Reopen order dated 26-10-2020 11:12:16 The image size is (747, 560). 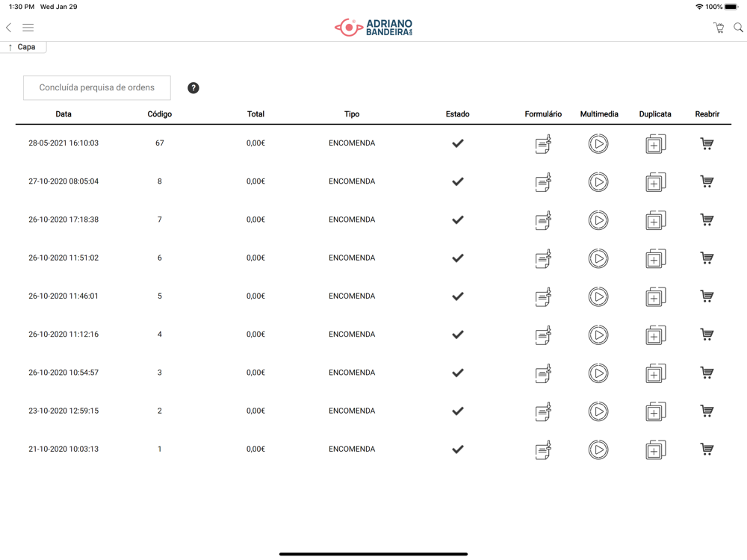(707, 335)
